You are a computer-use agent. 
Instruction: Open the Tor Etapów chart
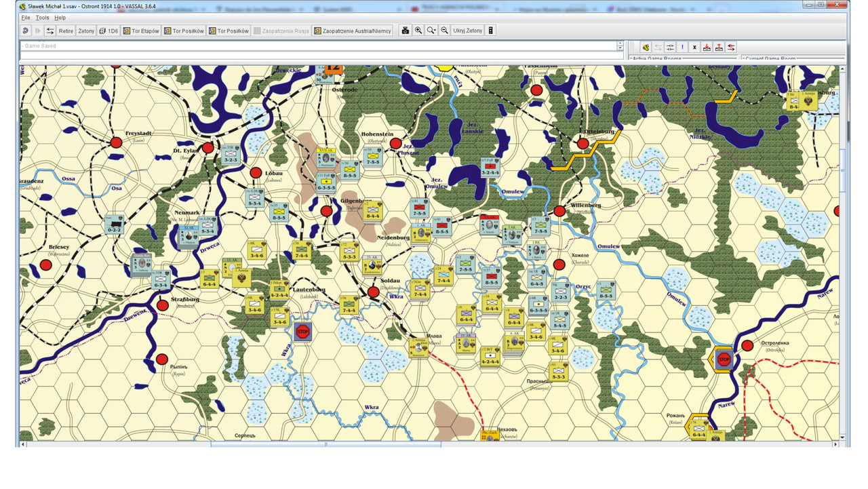[141, 31]
